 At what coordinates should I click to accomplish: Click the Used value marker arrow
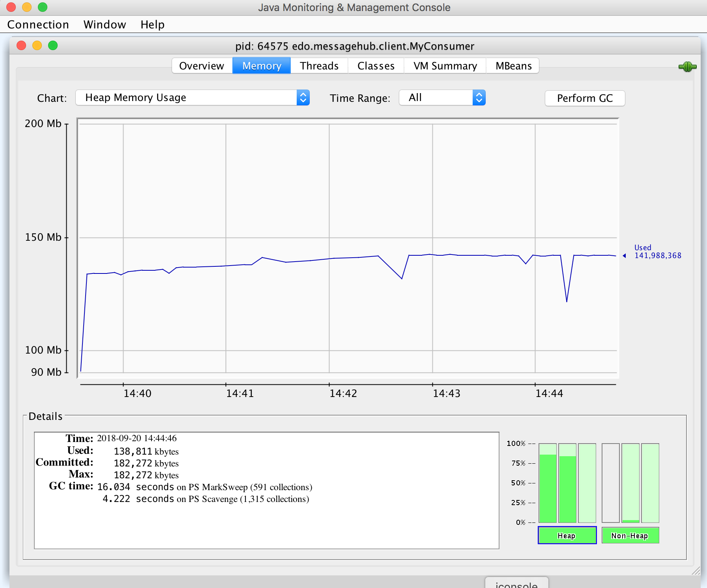(x=625, y=256)
